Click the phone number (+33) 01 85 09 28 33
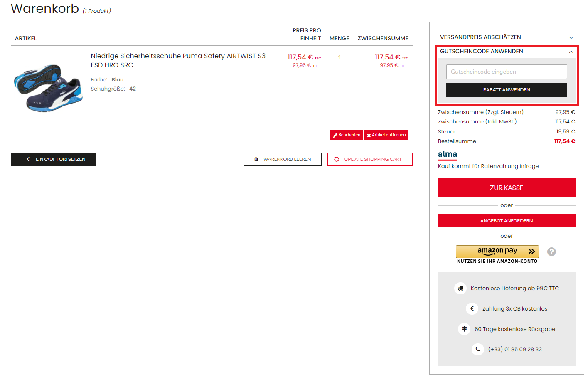 [515, 349]
